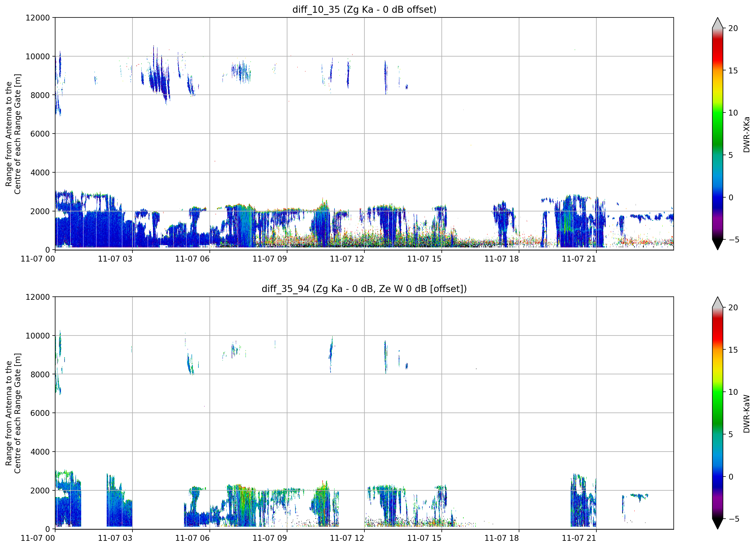Click the bottom colorbar 0 tick value
Screen dimensions: 756x548
tap(731, 477)
